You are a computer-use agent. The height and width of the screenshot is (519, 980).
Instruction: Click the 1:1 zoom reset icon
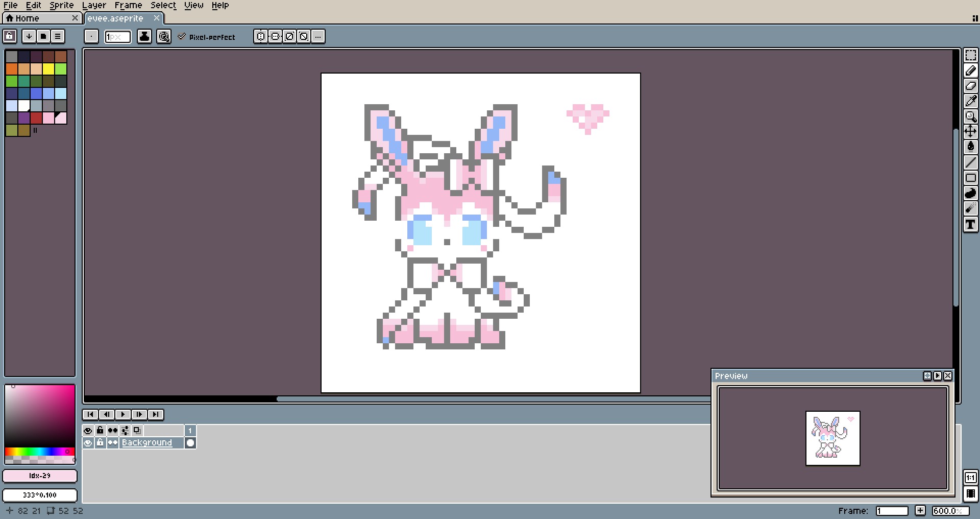click(x=970, y=478)
